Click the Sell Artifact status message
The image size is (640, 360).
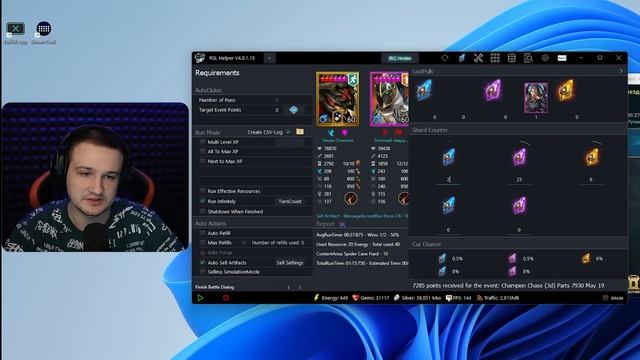coord(362,216)
